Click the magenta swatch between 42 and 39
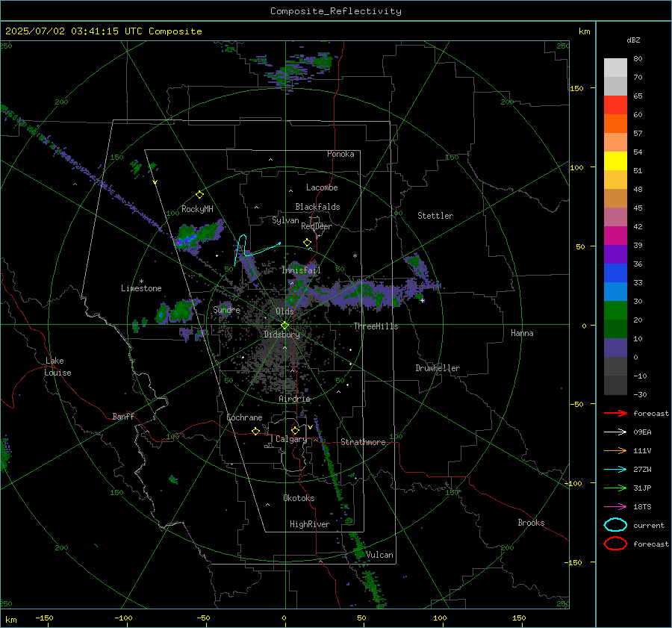Viewport: 672px width, 628px height. pos(615,236)
